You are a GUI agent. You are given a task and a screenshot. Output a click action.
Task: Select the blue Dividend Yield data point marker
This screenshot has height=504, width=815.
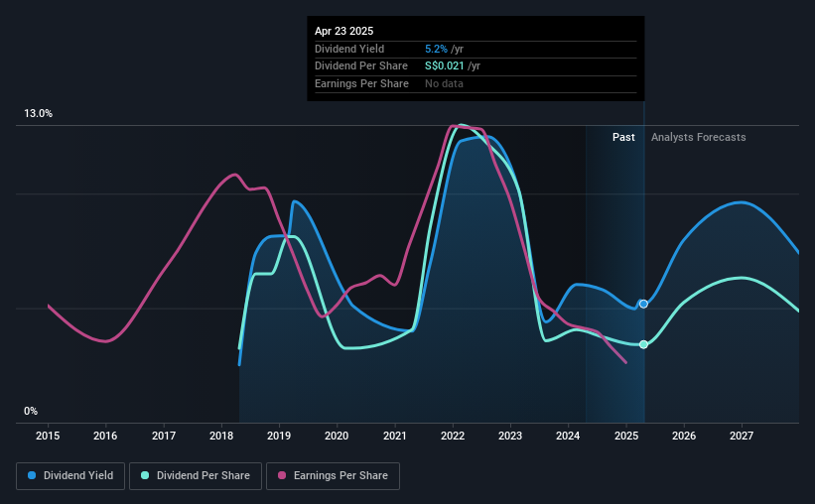(x=643, y=304)
